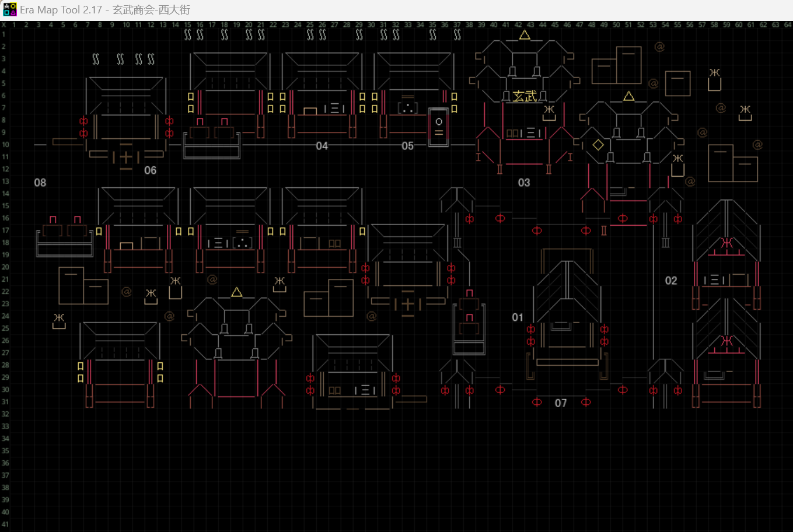
Task: Click row header 41 on the ruler
Action: point(5,524)
